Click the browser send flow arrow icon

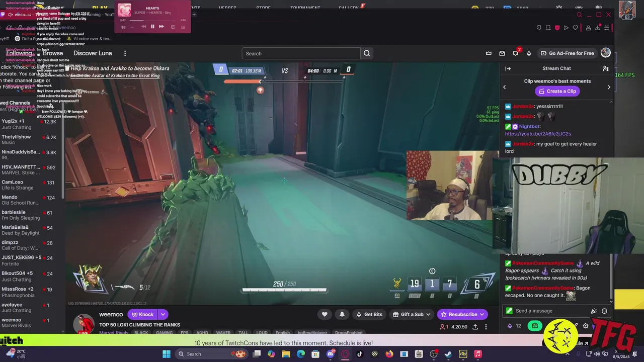tap(566, 28)
